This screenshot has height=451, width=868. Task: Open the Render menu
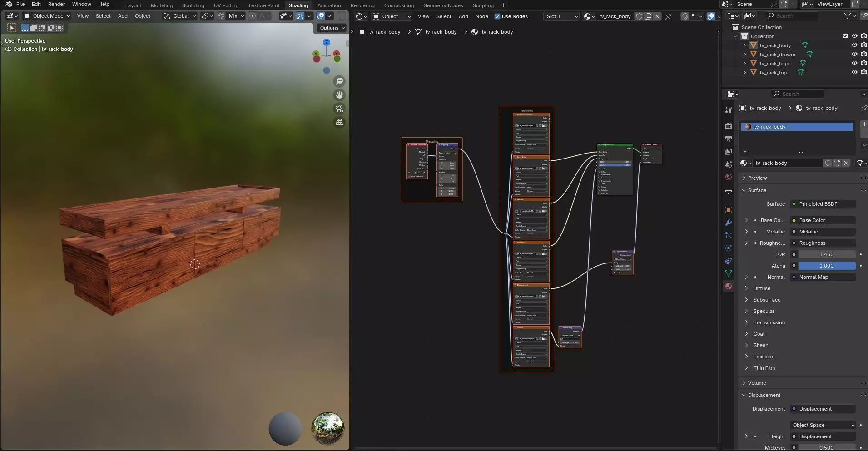(x=56, y=4)
